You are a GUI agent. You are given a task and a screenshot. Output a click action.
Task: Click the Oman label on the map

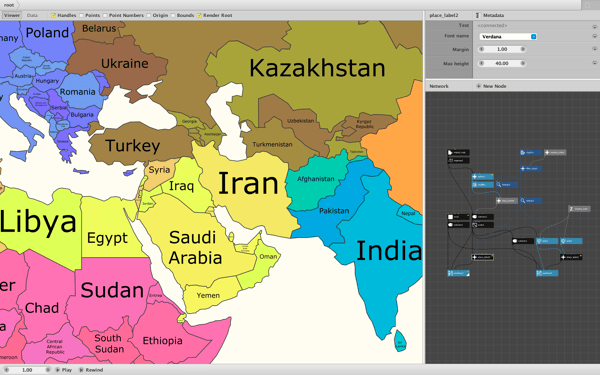tap(268, 256)
